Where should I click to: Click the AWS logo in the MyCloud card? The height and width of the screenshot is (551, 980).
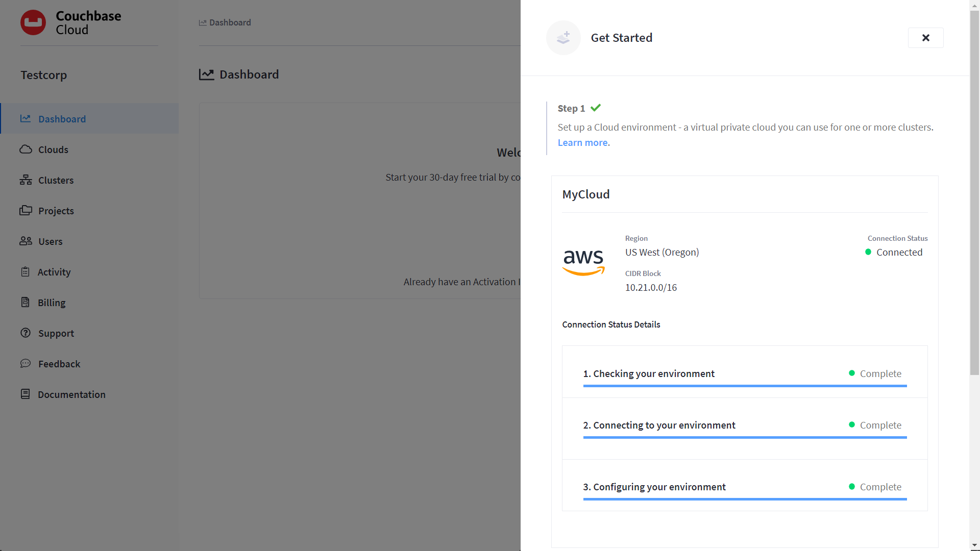click(x=583, y=262)
